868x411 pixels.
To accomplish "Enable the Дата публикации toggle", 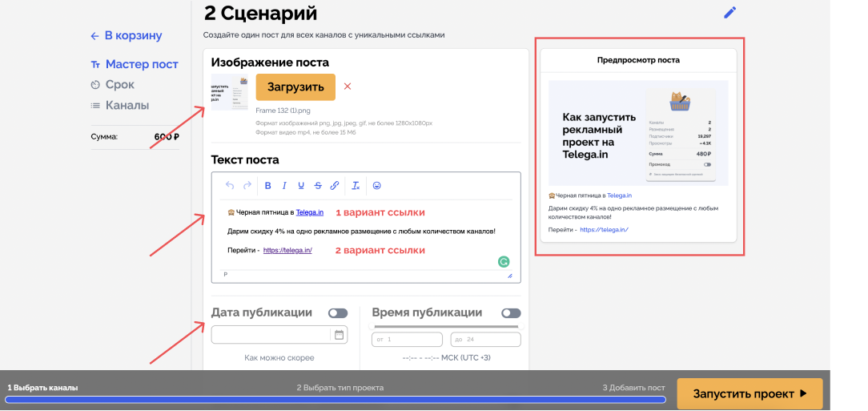I will tap(338, 313).
